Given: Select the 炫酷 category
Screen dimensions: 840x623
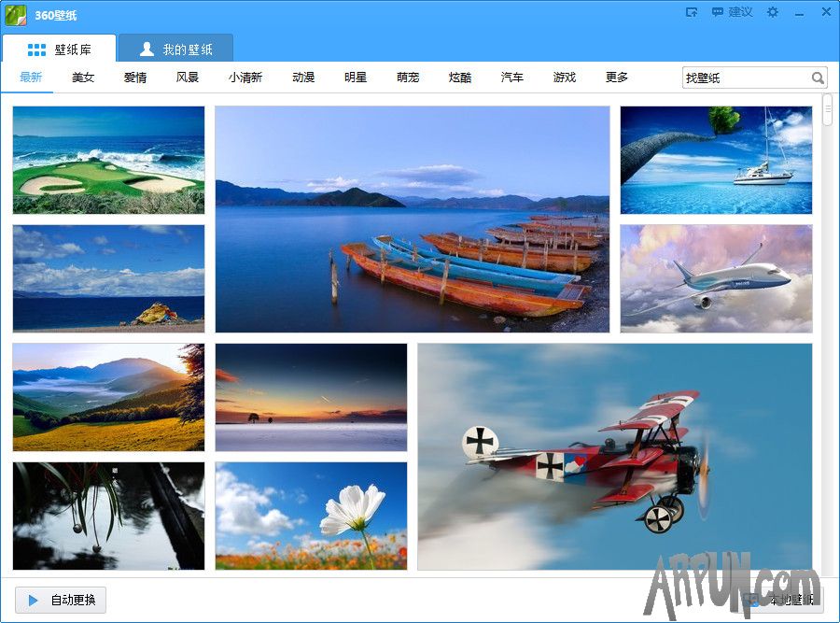Looking at the screenshot, I should 460,78.
